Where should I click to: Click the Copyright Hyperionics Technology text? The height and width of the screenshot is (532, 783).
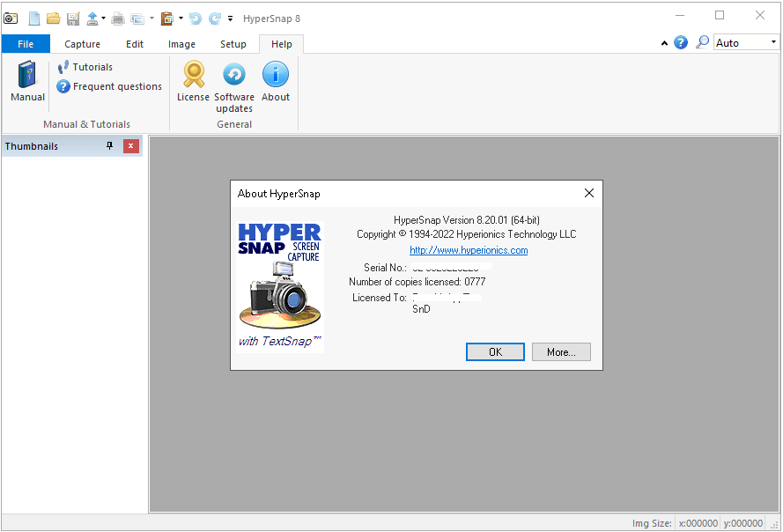point(467,234)
